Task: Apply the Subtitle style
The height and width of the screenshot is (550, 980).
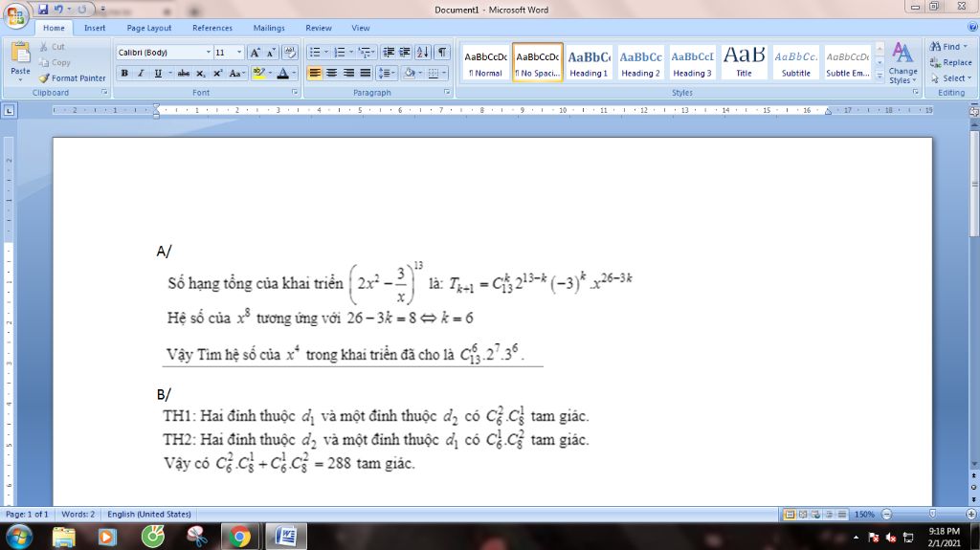Action: pos(795,62)
